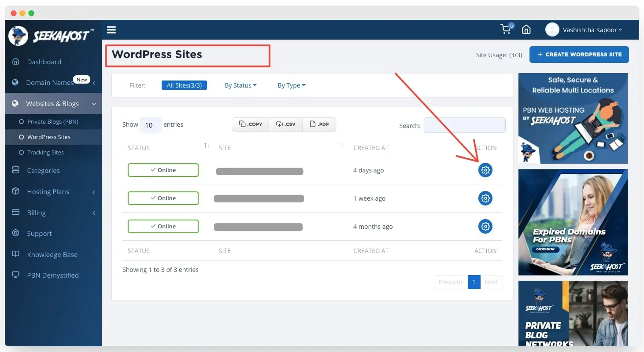Click 'Showing 1 to 3 of 3 entries' text

tap(160, 270)
